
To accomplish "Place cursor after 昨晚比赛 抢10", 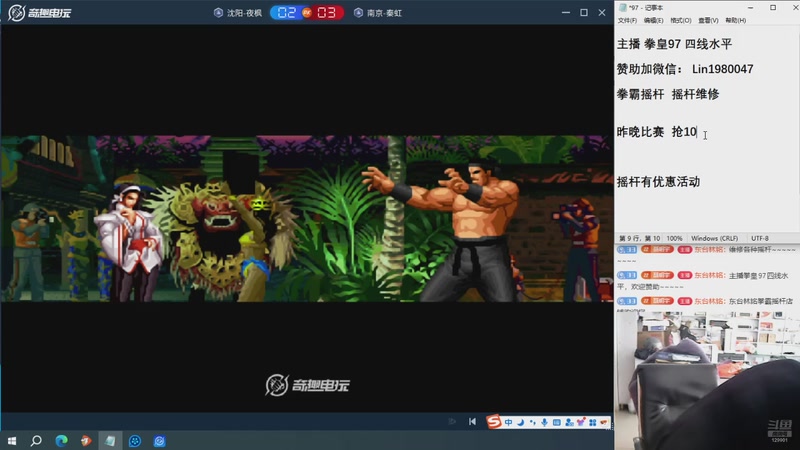I will pos(697,132).
